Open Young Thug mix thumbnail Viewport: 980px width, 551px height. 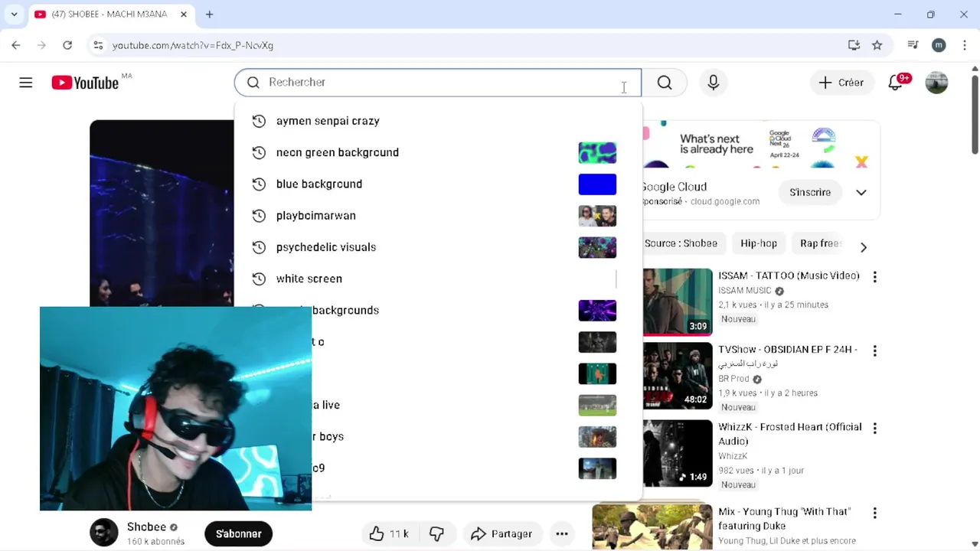[652, 527]
